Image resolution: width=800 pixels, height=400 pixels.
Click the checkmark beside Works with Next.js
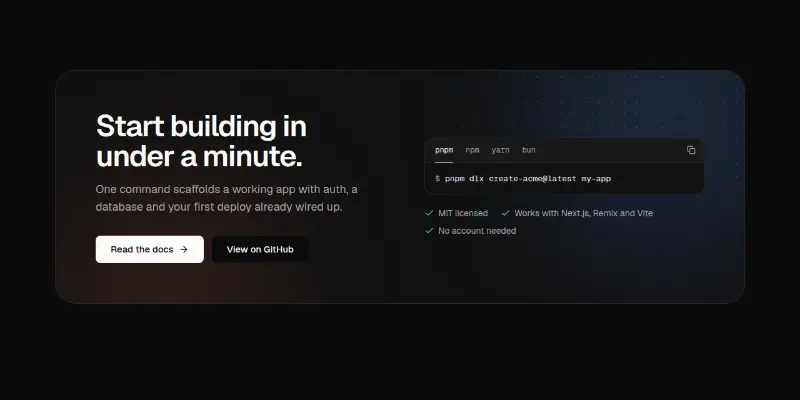pos(506,213)
